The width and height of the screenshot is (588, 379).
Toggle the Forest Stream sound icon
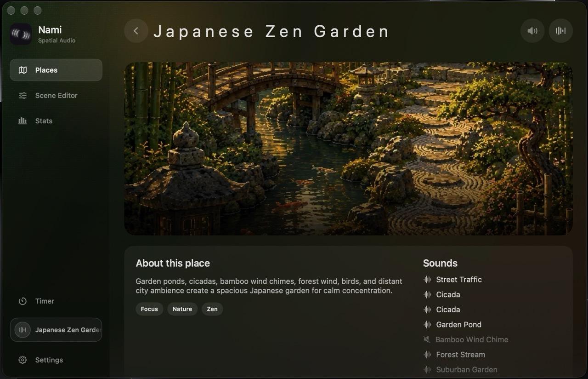tap(427, 354)
